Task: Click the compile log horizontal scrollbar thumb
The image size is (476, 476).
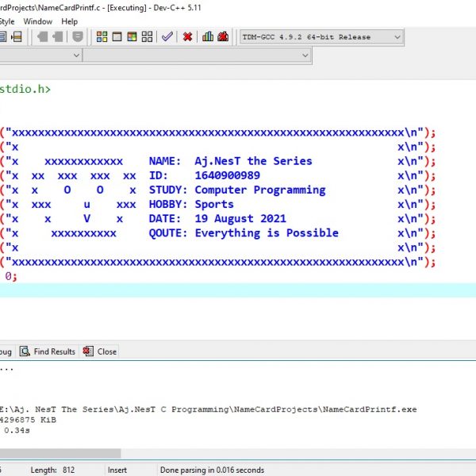Action: 59,454
